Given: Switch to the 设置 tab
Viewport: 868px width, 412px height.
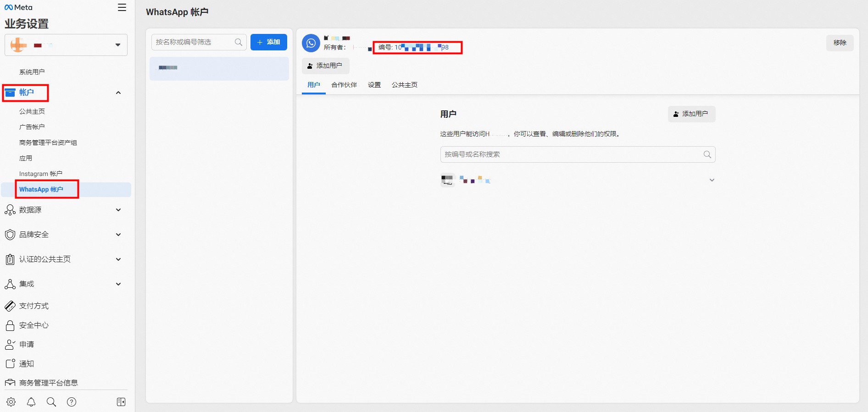Looking at the screenshot, I should click(x=374, y=85).
